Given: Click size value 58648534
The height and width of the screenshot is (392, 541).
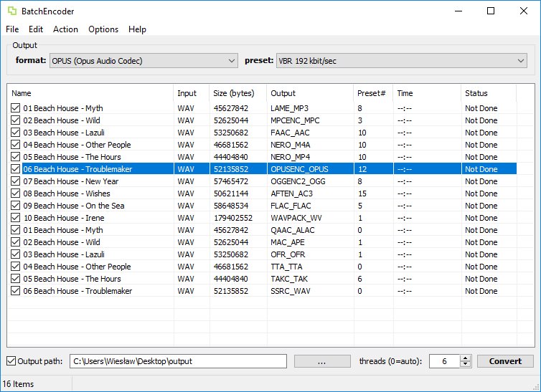Looking at the screenshot, I should click(x=230, y=206).
